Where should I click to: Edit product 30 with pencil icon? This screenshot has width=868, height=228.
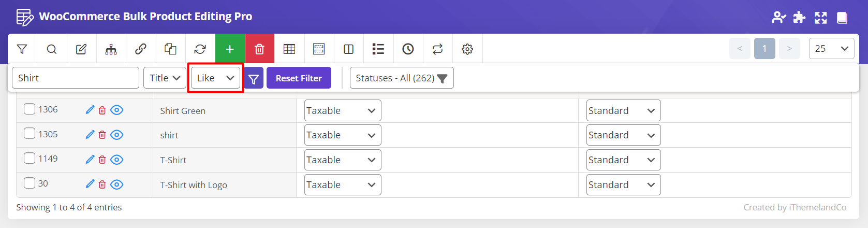pos(90,184)
